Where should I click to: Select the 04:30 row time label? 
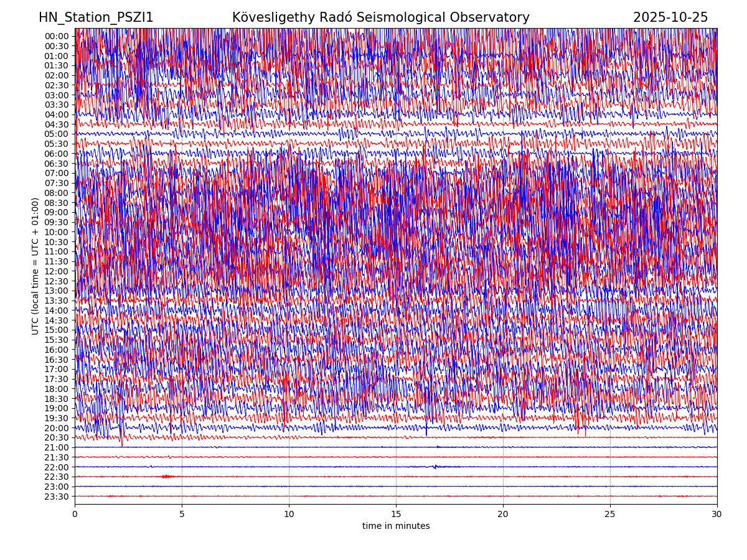(56, 124)
